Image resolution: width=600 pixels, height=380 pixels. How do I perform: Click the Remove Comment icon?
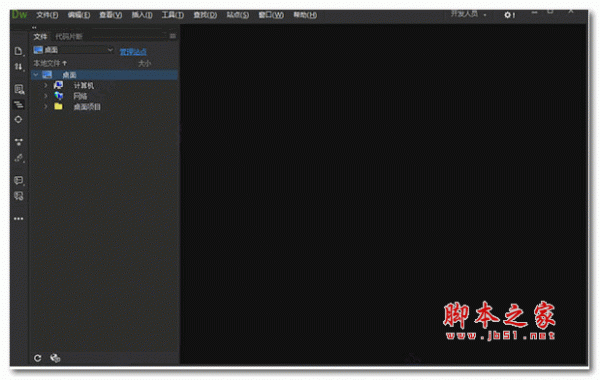click(x=18, y=196)
